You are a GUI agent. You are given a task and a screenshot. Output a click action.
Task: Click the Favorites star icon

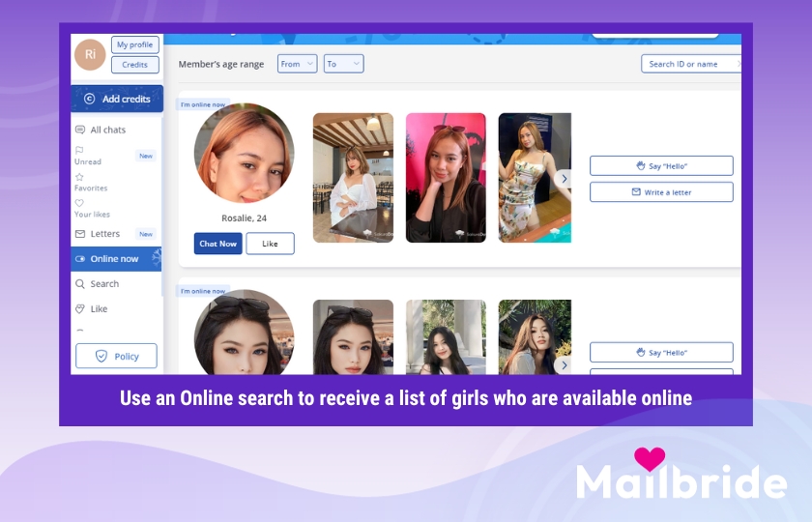[x=79, y=177]
